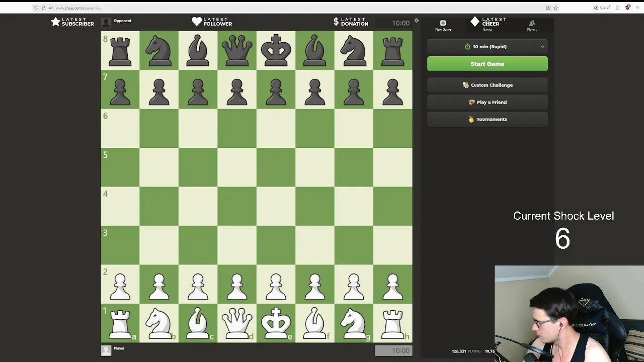Open the red extension icon in toolbar
Screen dimensions: 644x362
coord(627,8)
